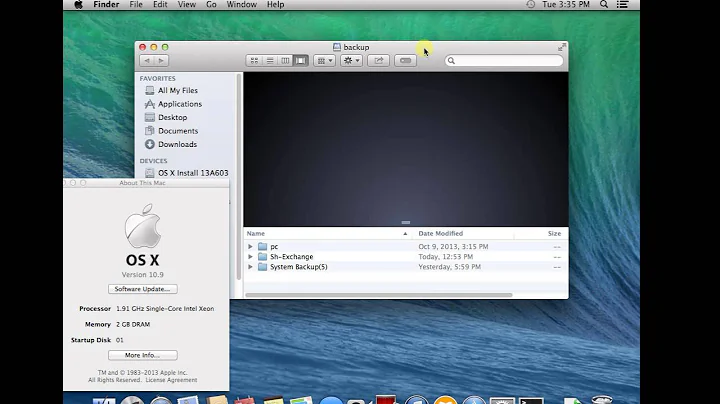Click Version 10.9 text in About This Mac
720x404 pixels.
pyautogui.click(x=142, y=275)
